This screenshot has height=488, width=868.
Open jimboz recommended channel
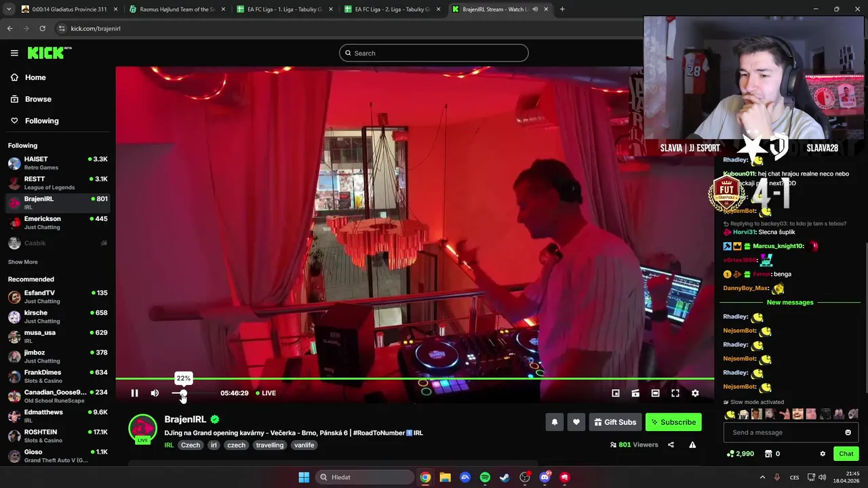tap(58, 357)
